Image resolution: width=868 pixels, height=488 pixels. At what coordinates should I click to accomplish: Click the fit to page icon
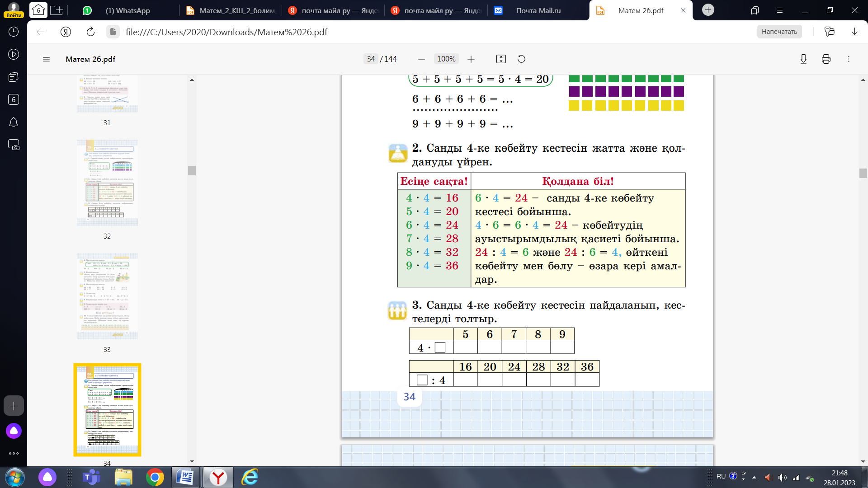pyautogui.click(x=501, y=59)
